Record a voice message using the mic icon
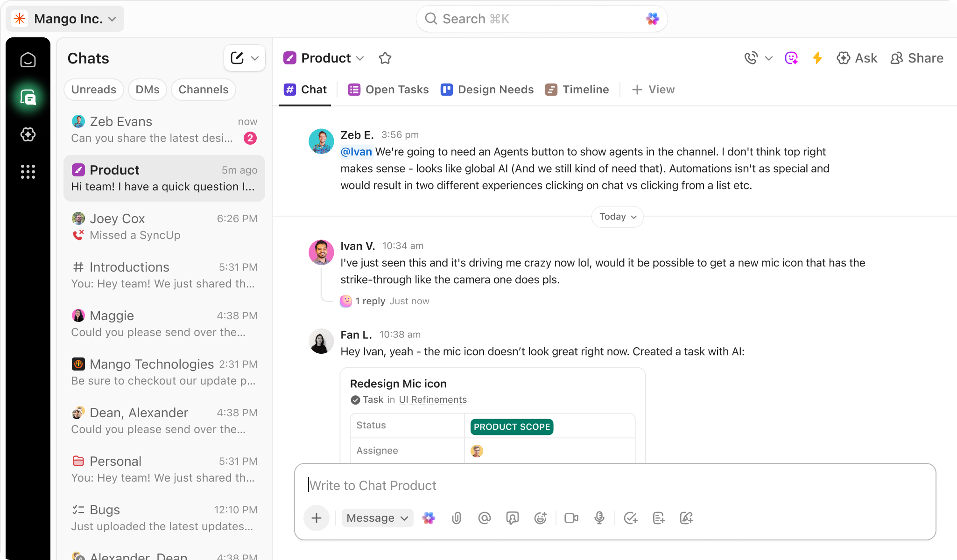957x560 pixels. coord(600,518)
